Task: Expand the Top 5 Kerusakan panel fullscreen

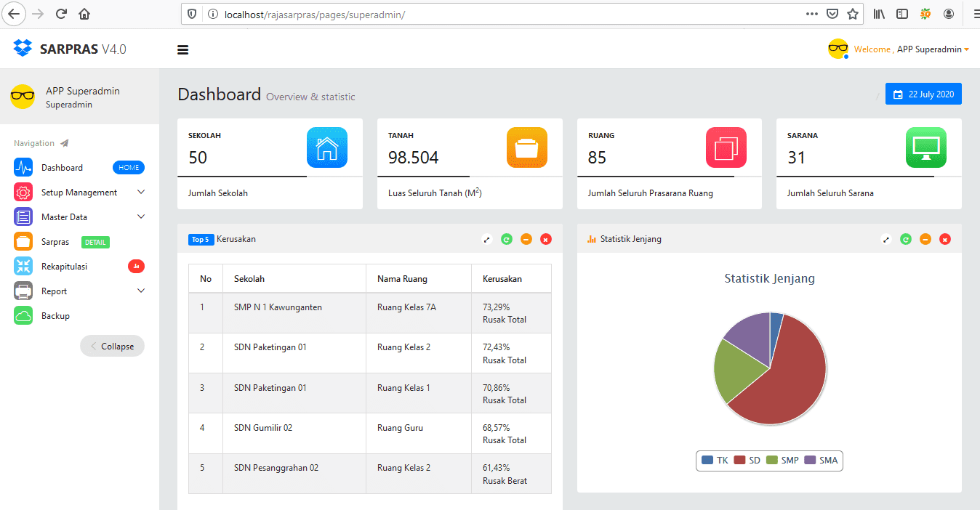Action: point(486,239)
